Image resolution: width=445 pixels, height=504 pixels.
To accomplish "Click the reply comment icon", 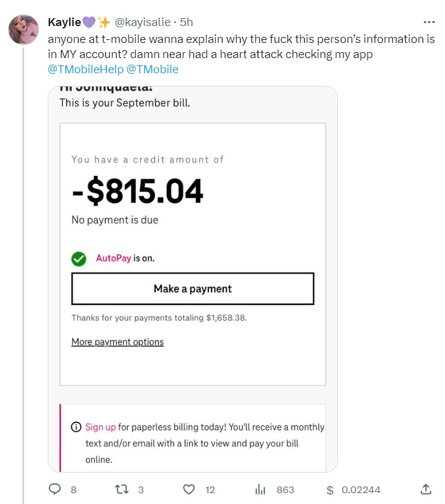I will click(x=55, y=489).
